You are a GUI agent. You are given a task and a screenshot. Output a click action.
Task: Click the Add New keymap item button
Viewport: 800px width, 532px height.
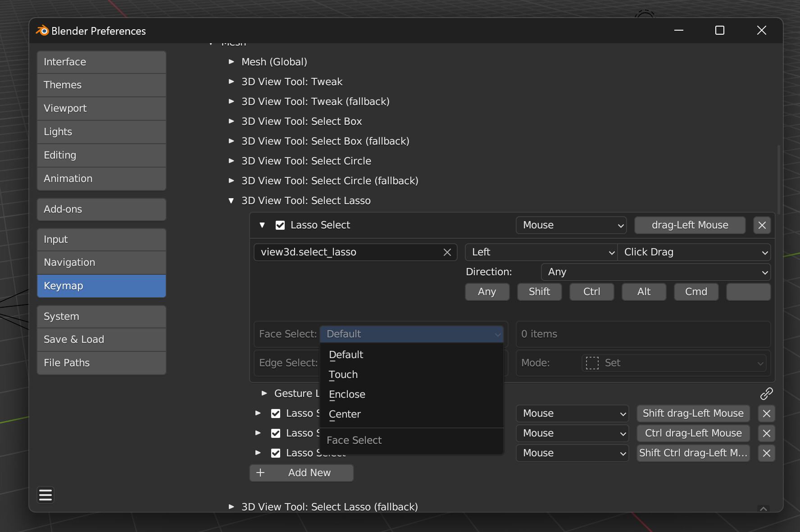[301, 473]
